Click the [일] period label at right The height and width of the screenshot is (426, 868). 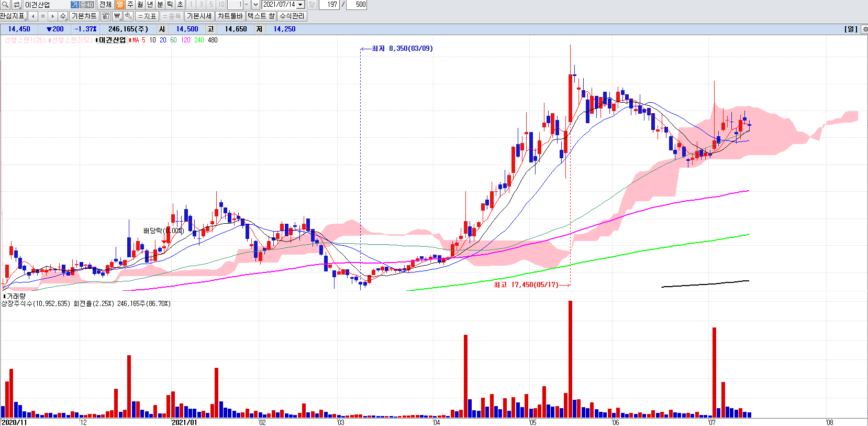coord(851,29)
